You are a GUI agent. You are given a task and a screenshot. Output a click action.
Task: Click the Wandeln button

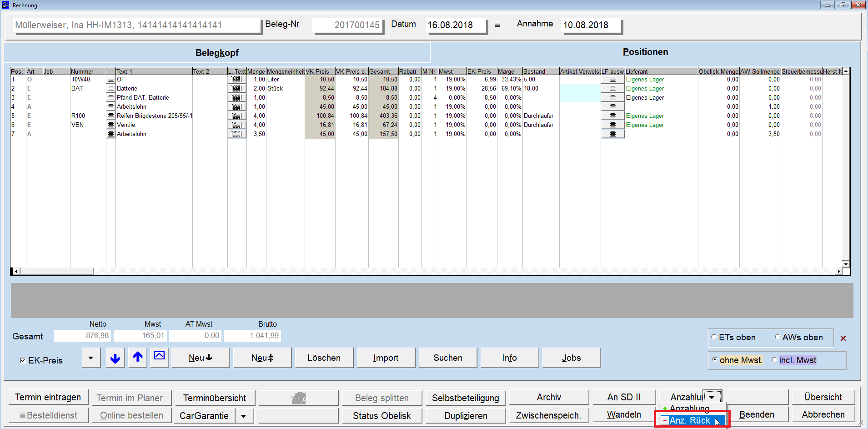coord(624,414)
